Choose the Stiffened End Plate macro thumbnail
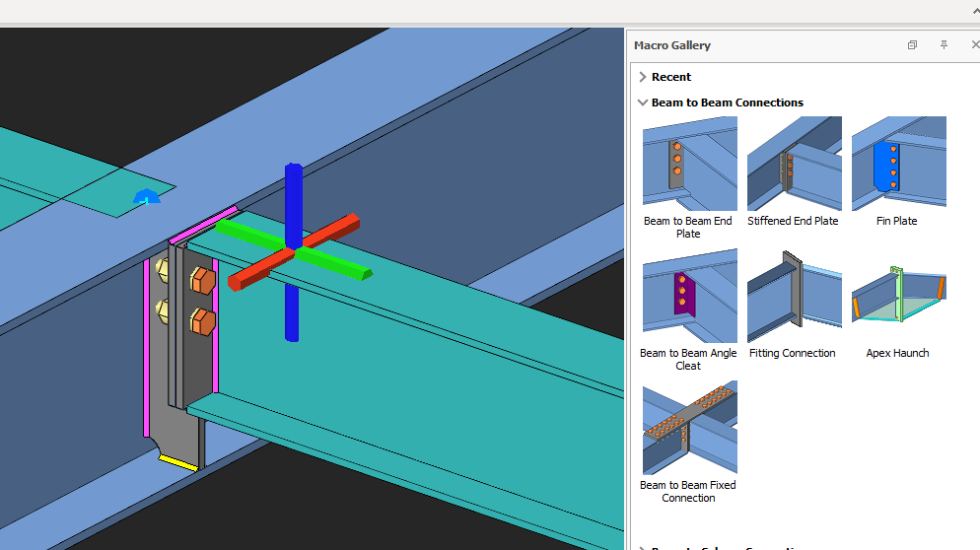Screen dimensions: 980x550 pyautogui.click(x=794, y=164)
